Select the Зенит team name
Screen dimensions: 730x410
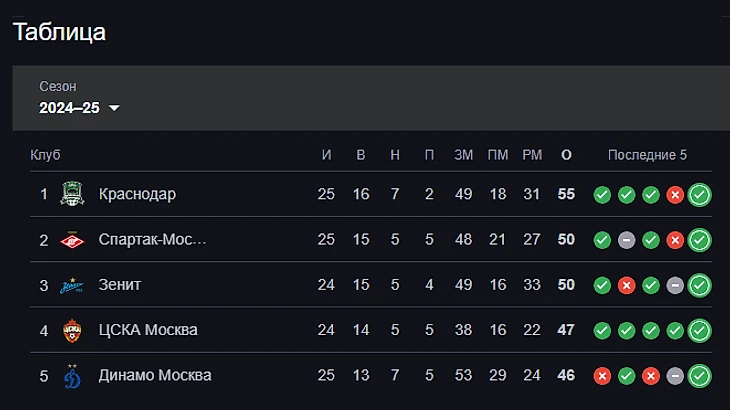tap(120, 285)
